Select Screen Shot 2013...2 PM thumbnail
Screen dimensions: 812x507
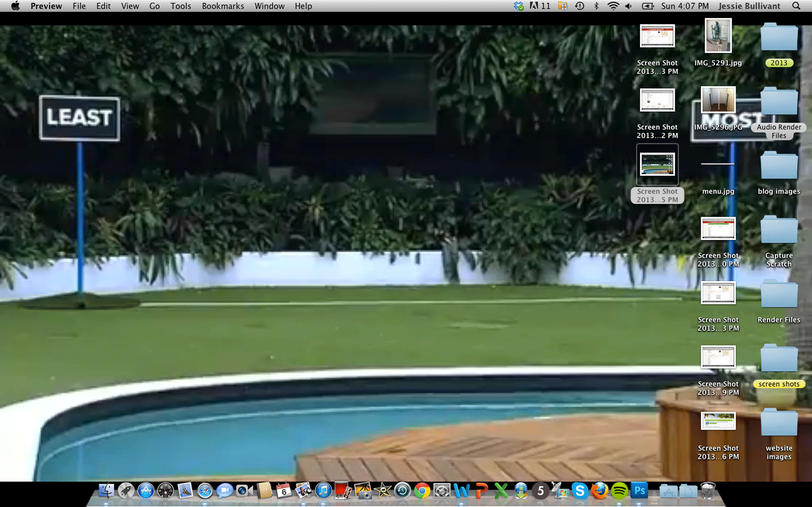click(657, 100)
